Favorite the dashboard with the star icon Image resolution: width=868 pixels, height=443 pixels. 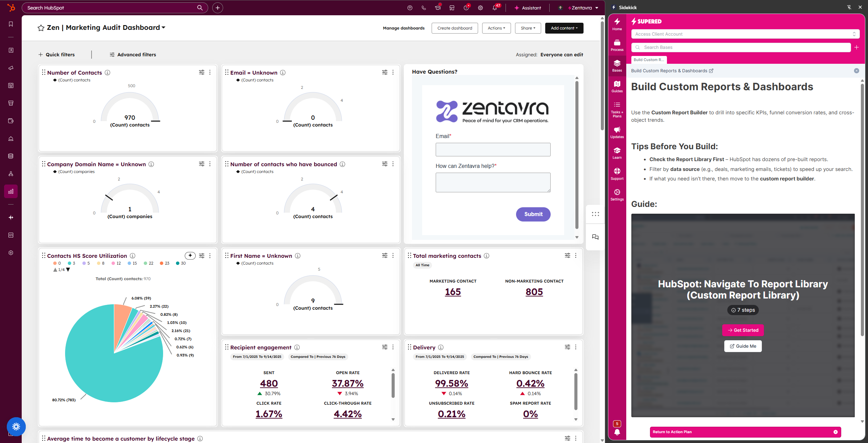click(x=41, y=28)
